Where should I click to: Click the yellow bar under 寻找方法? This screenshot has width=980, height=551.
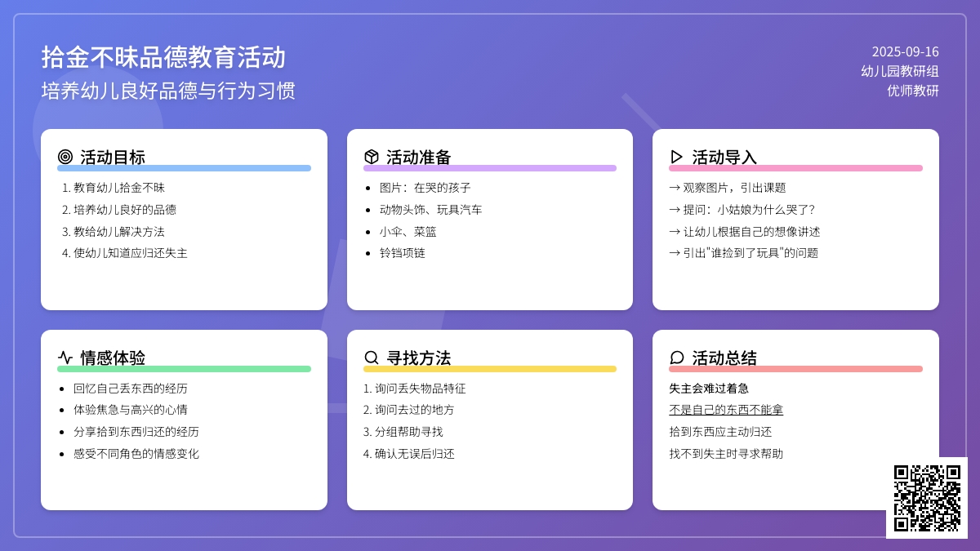pyautogui.click(x=490, y=369)
